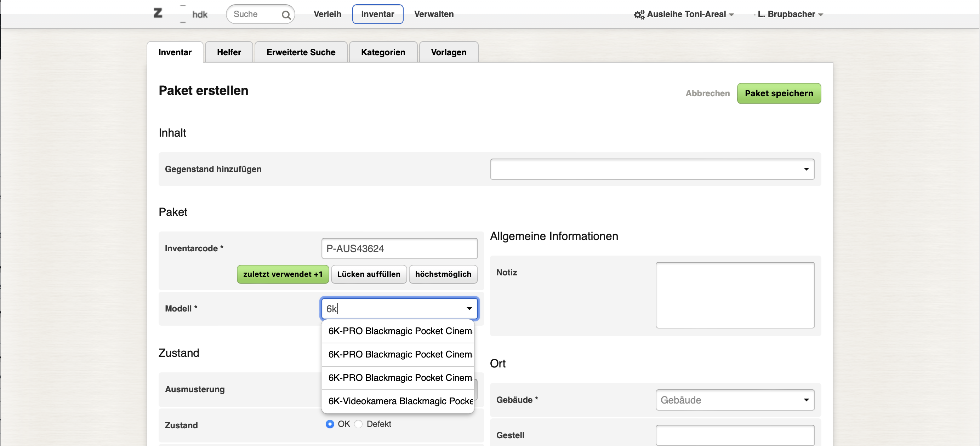Image resolution: width=980 pixels, height=446 pixels.
Task: Click the ZHdK logo
Action: [158, 14]
